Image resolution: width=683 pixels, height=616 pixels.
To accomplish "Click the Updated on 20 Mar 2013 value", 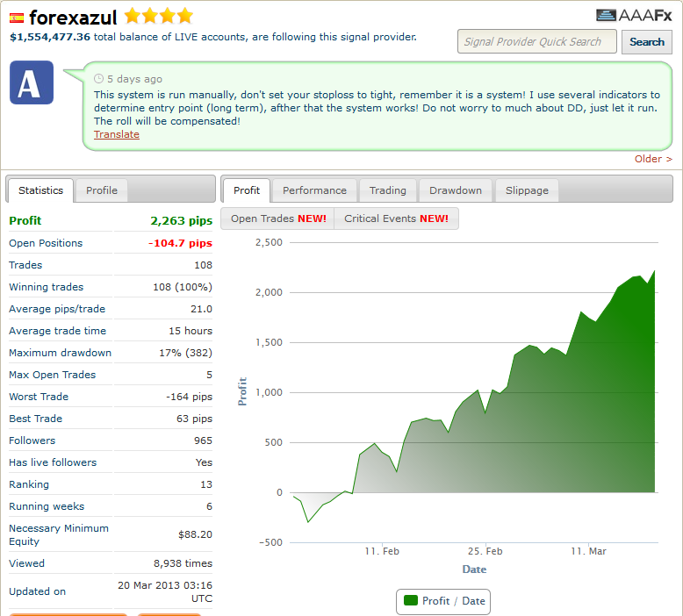I will (165, 591).
